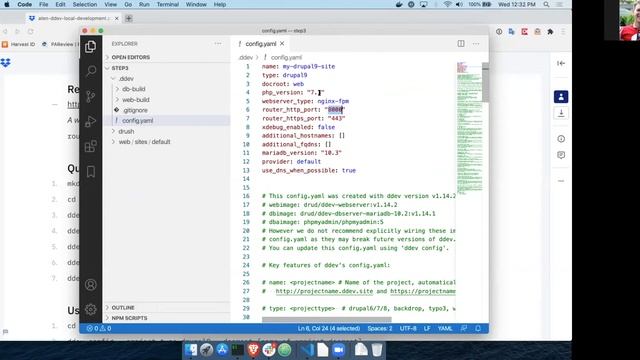This screenshot has width=640, height=360.
Task: Click the info icon in browser sidebar
Action: tap(561, 139)
